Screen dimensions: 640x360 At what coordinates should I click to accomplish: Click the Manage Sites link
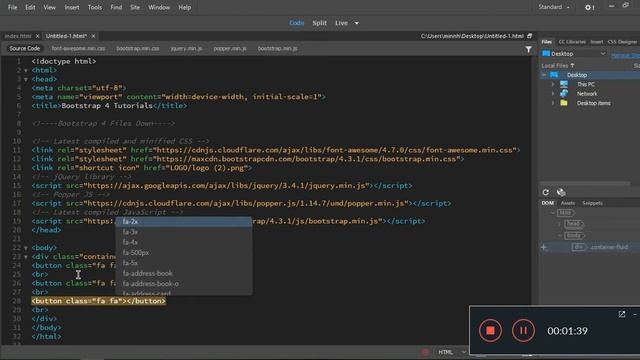click(x=625, y=55)
